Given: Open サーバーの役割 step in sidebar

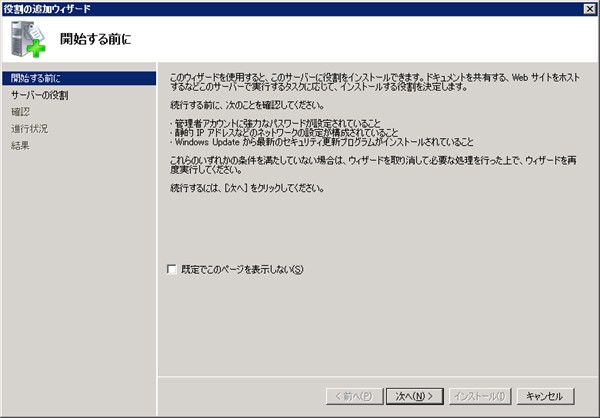Looking at the screenshot, I should pyautogui.click(x=40, y=95).
